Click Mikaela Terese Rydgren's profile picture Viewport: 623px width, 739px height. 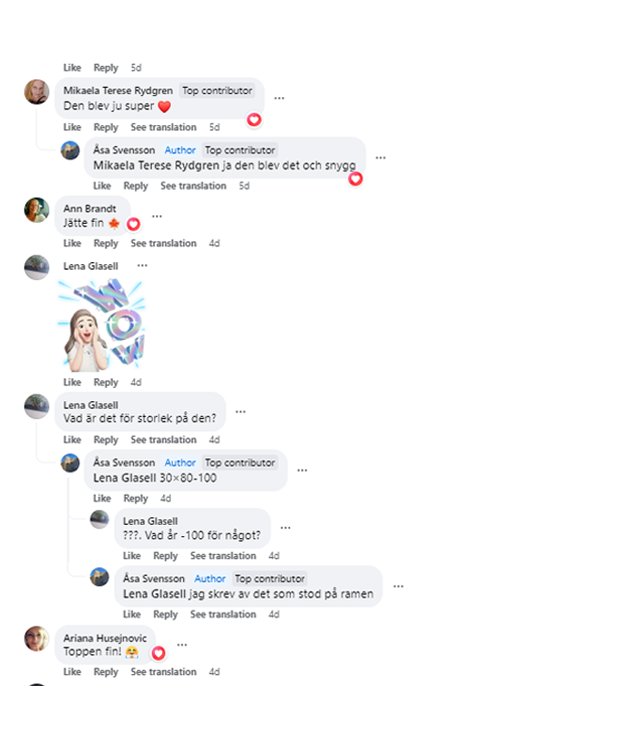coord(37,91)
